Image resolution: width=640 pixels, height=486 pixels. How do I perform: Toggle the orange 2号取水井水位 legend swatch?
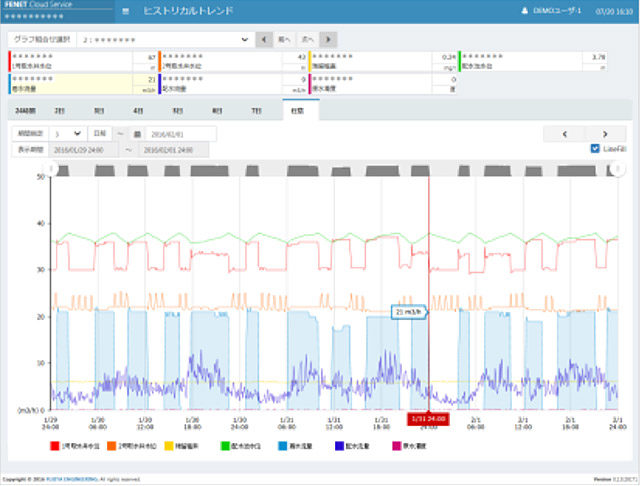[111, 446]
